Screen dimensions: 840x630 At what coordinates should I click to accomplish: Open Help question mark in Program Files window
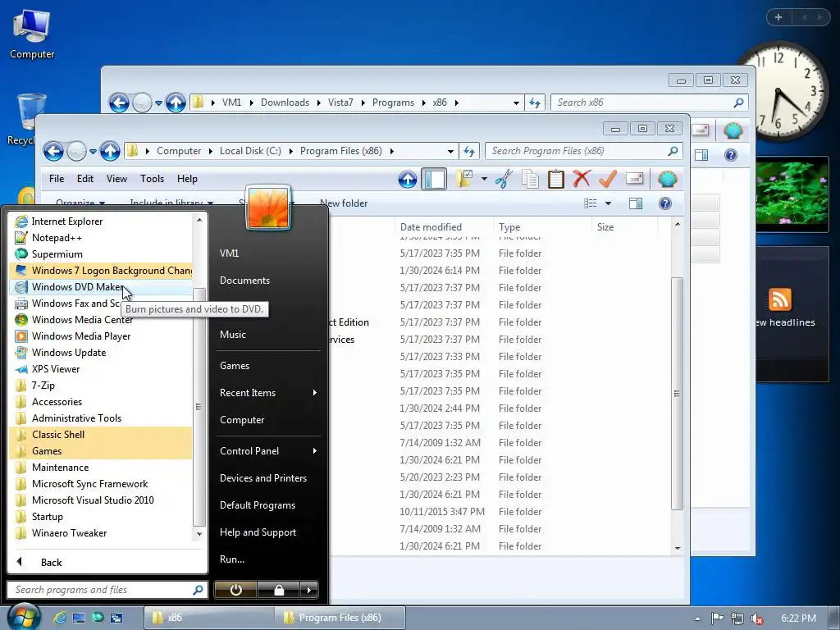tap(665, 203)
